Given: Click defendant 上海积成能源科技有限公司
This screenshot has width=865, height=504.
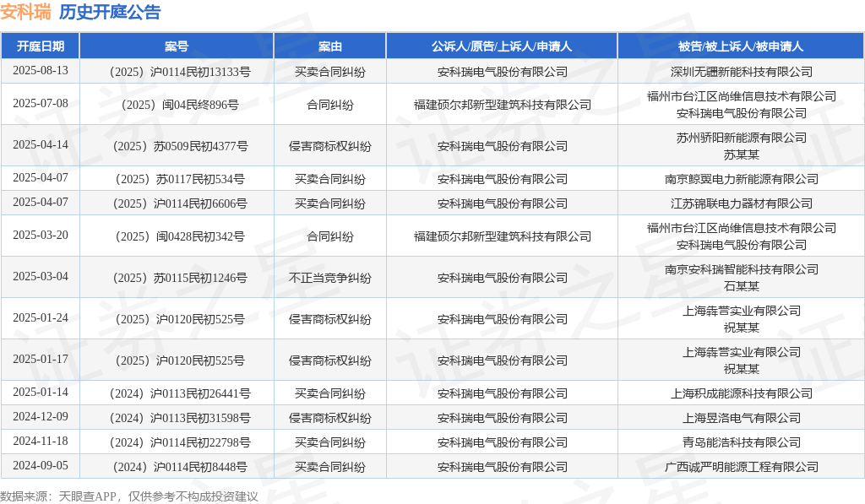Looking at the screenshot, I should (741, 393).
